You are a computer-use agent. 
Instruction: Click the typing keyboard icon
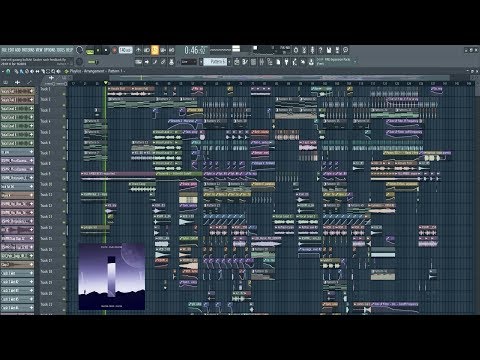[x=138, y=62]
